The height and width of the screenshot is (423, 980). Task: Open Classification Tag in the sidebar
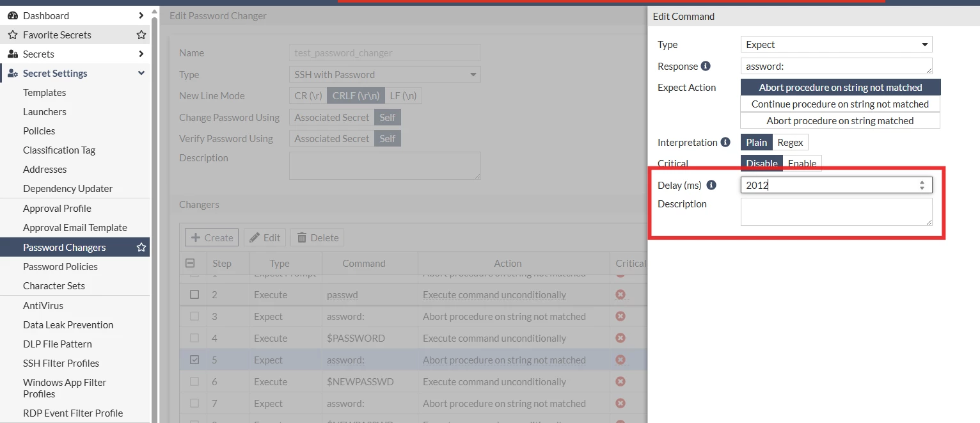(x=59, y=150)
